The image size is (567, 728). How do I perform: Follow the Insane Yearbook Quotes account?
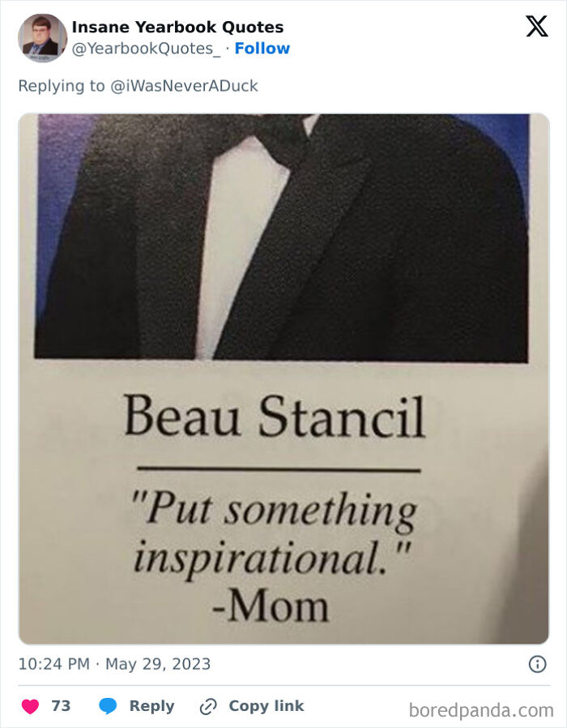tap(262, 48)
